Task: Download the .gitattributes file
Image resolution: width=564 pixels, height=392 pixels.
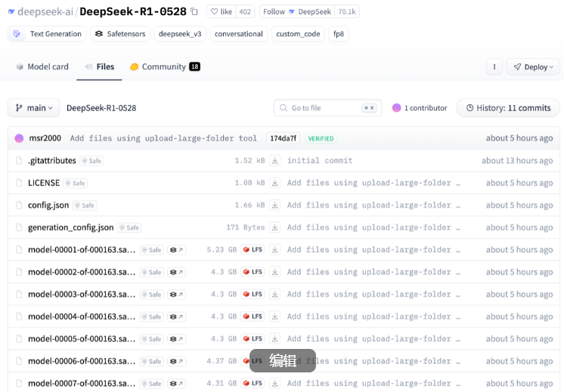Action: pyautogui.click(x=274, y=161)
